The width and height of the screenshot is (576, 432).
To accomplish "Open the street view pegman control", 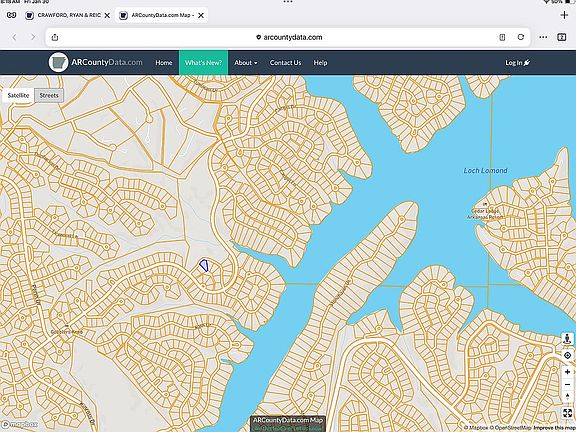I will click(568, 339).
